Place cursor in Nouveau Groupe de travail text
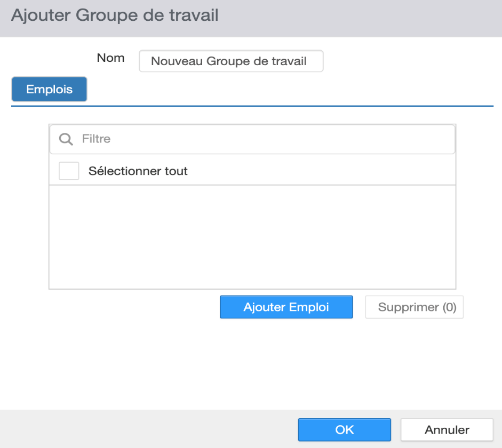 (228, 61)
